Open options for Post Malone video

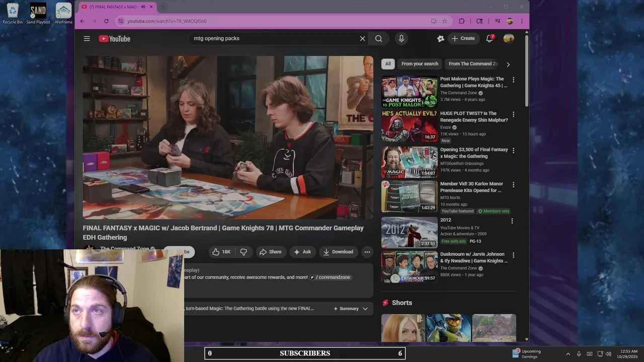coord(513,79)
